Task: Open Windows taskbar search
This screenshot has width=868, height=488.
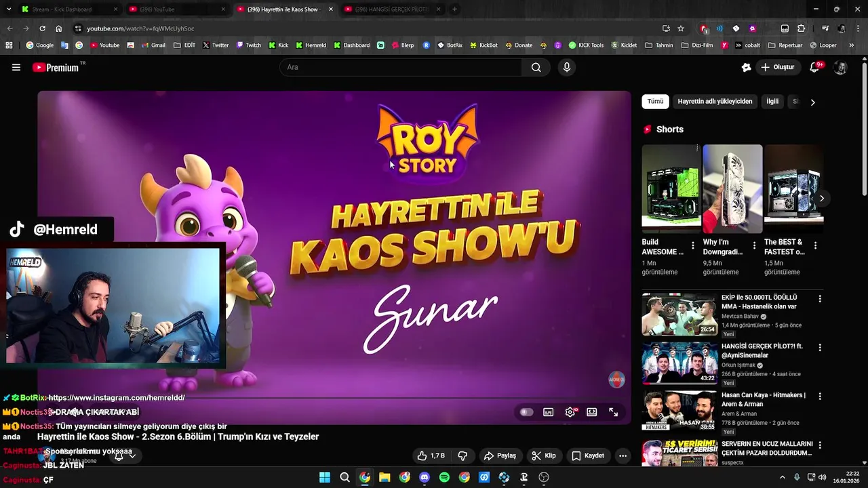Action: click(x=344, y=477)
